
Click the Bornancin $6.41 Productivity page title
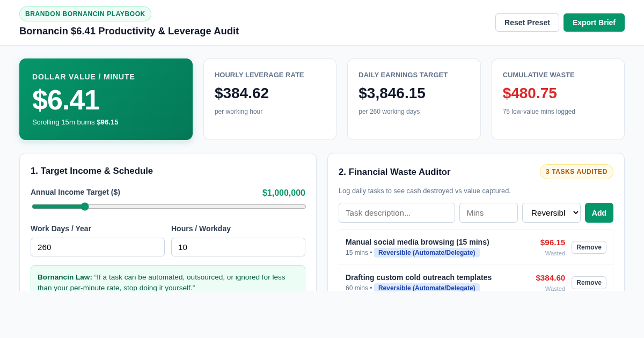[129, 31]
